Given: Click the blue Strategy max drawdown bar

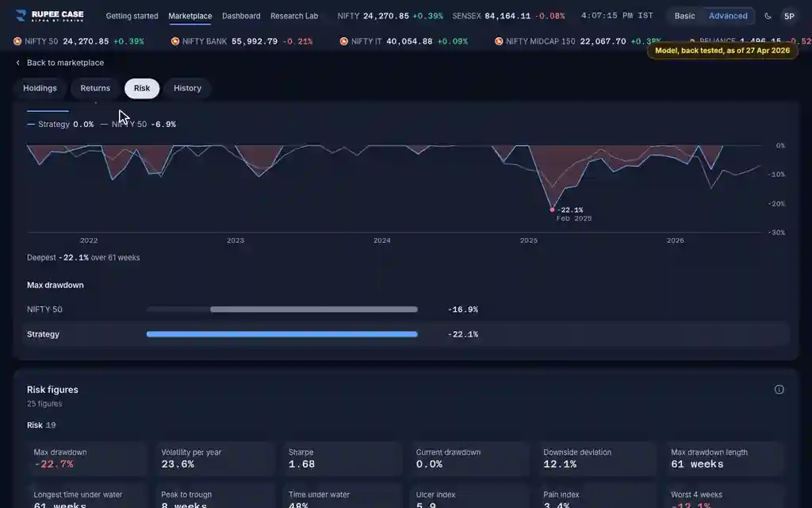Looking at the screenshot, I should click(x=282, y=334).
